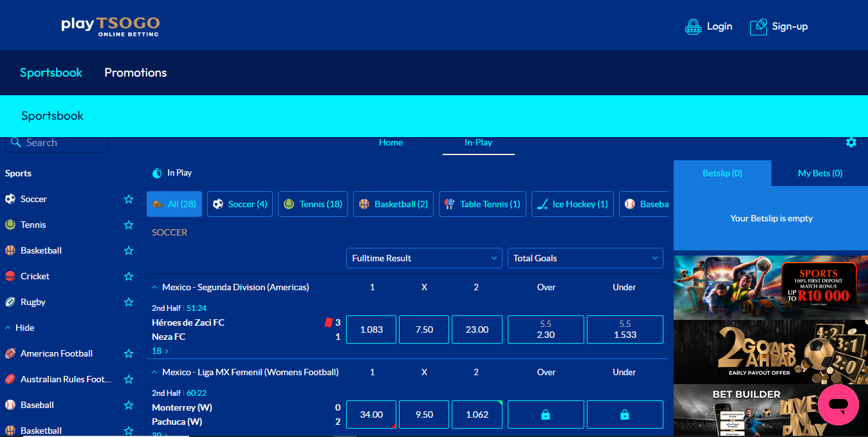This screenshot has width=868, height=437.
Task: Open the Total Goals market dropdown
Action: [585, 258]
